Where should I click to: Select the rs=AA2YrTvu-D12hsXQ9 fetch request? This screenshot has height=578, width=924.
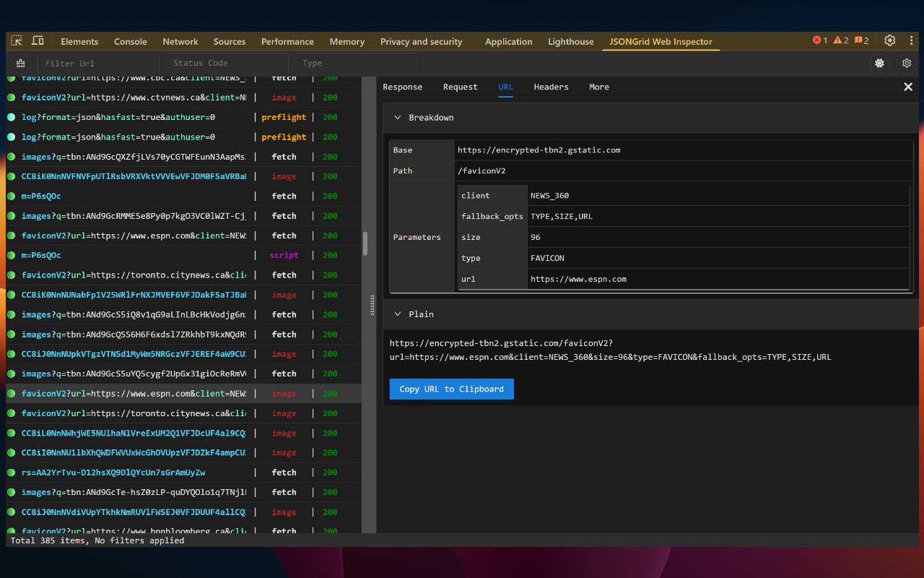pyautogui.click(x=184, y=473)
